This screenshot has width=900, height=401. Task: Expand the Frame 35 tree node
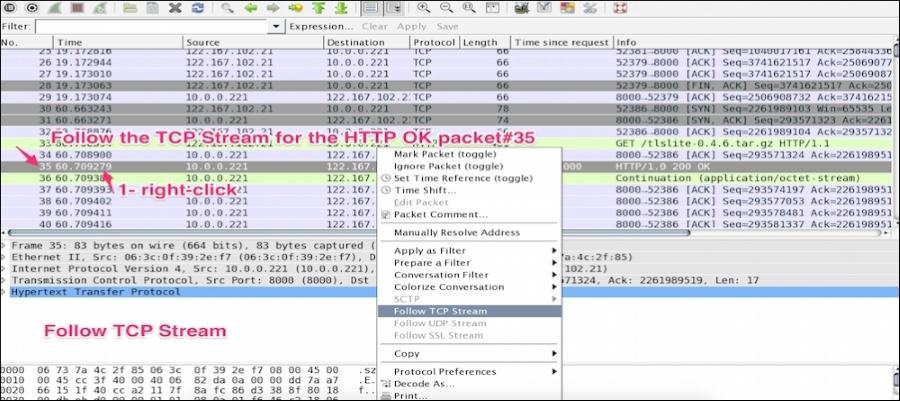pyautogui.click(x=4, y=245)
